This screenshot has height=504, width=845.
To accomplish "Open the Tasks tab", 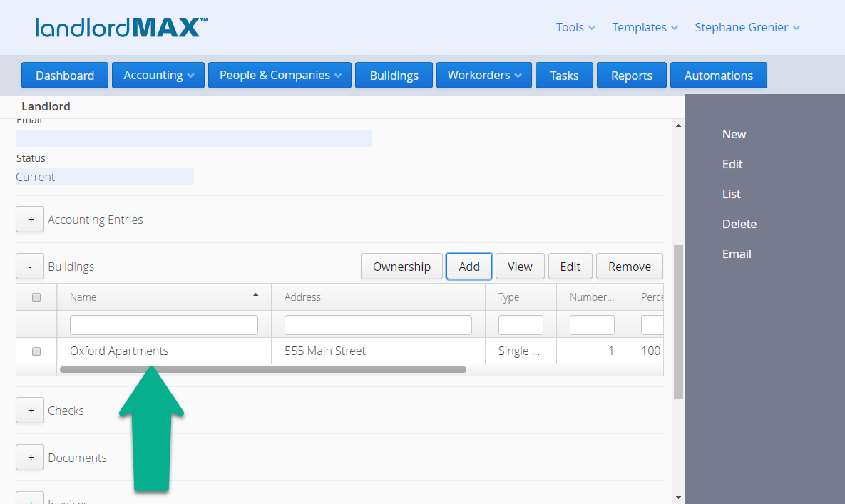I will 564,76.
